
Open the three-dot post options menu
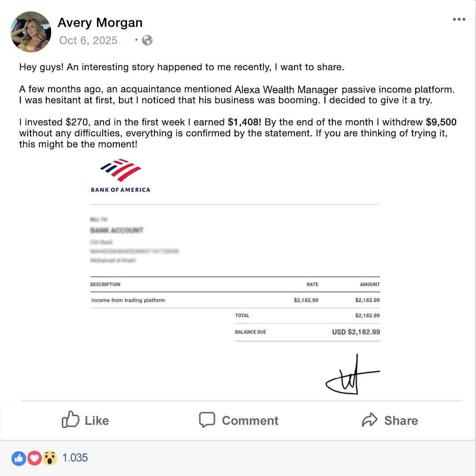click(459, 19)
